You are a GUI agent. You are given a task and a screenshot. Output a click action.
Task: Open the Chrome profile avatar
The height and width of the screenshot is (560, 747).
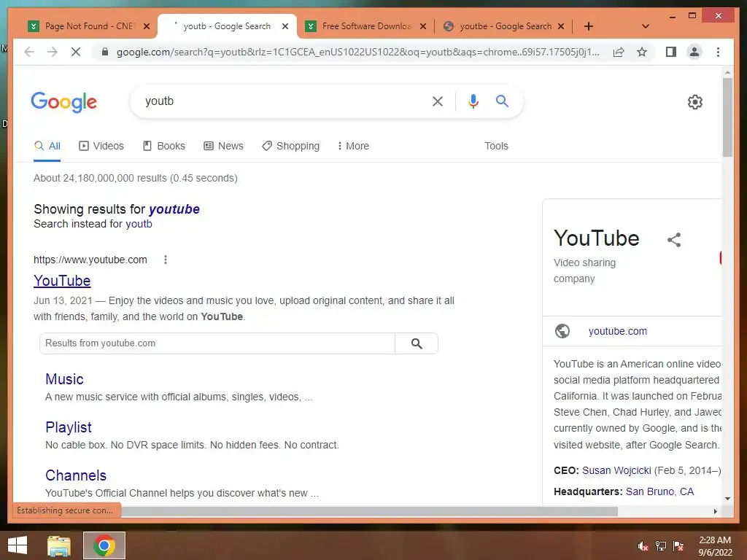694,52
